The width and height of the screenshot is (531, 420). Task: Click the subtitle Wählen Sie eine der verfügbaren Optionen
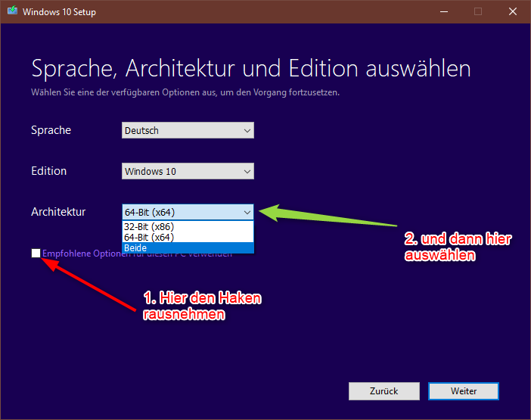click(185, 92)
